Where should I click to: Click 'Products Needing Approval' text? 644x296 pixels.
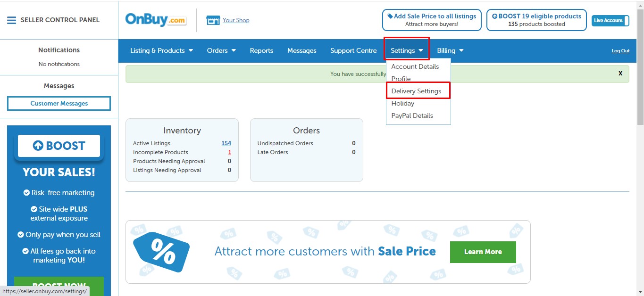click(x=169, y=161)
